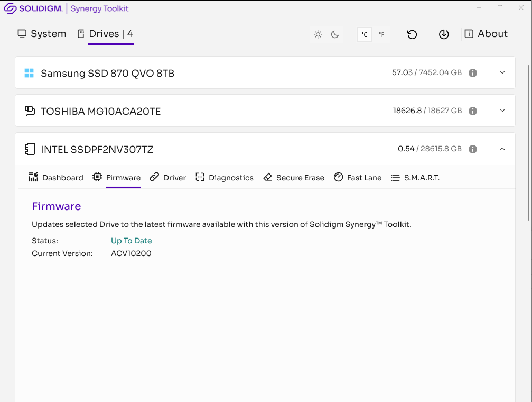Switch to light theme sun icon
Viewport: 532px width, 402px height.
pyautogui.click(x=318, y=34)
